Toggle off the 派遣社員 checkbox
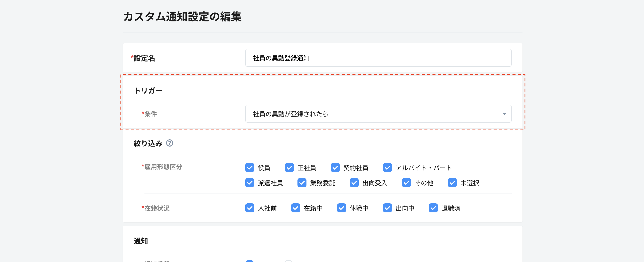The width and height of the screenshot is (644, 262). pyautogui.click(x=250, y=183)
